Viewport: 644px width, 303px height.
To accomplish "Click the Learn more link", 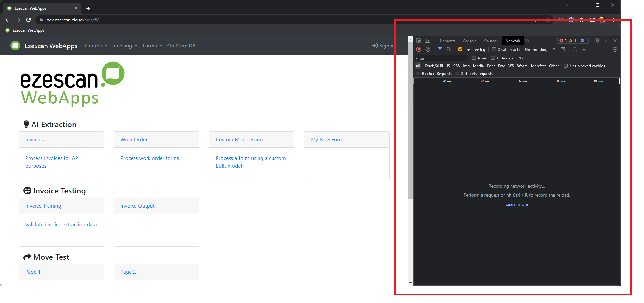I will 517,204.
